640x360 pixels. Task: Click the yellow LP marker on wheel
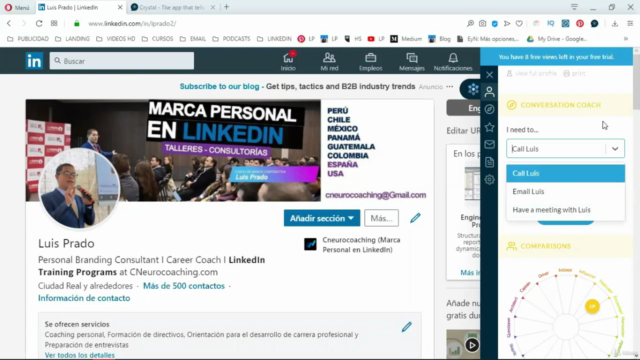click(592, 306)
